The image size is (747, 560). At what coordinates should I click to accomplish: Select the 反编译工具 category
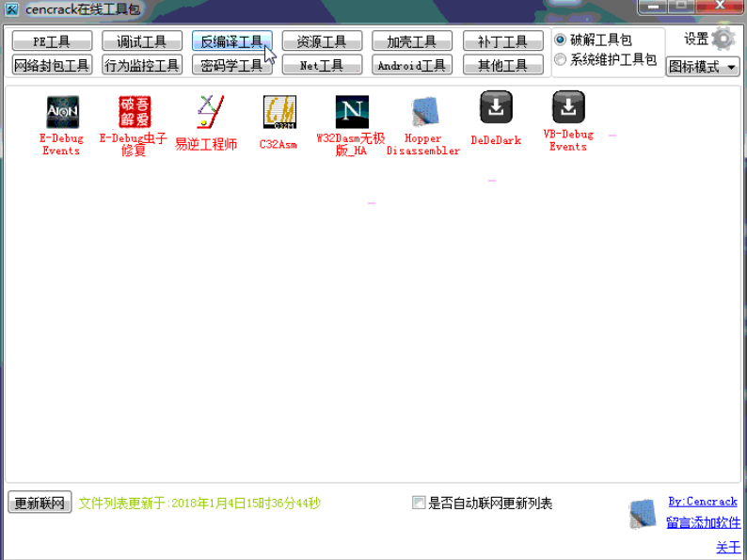[232, 41]
